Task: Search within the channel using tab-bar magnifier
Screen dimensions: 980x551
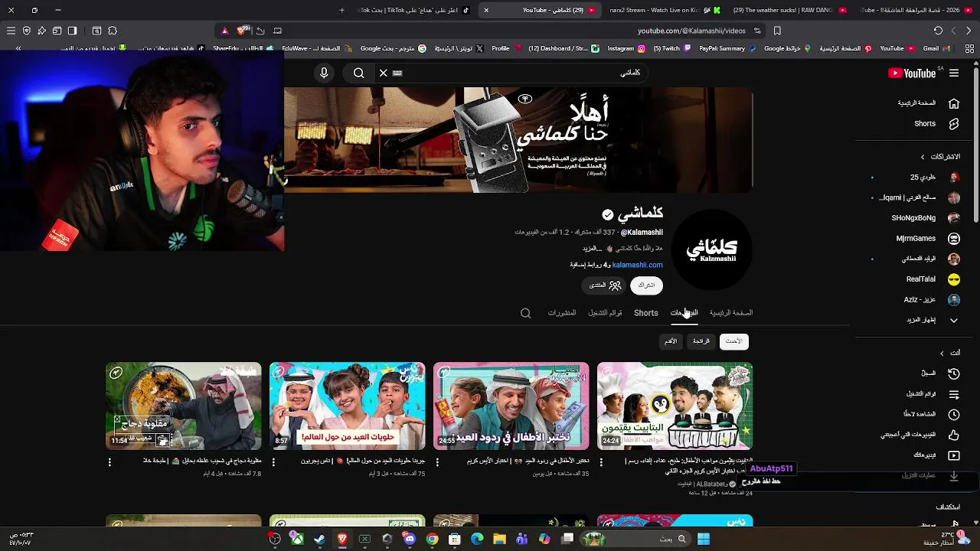Action: tap(525, 313)
